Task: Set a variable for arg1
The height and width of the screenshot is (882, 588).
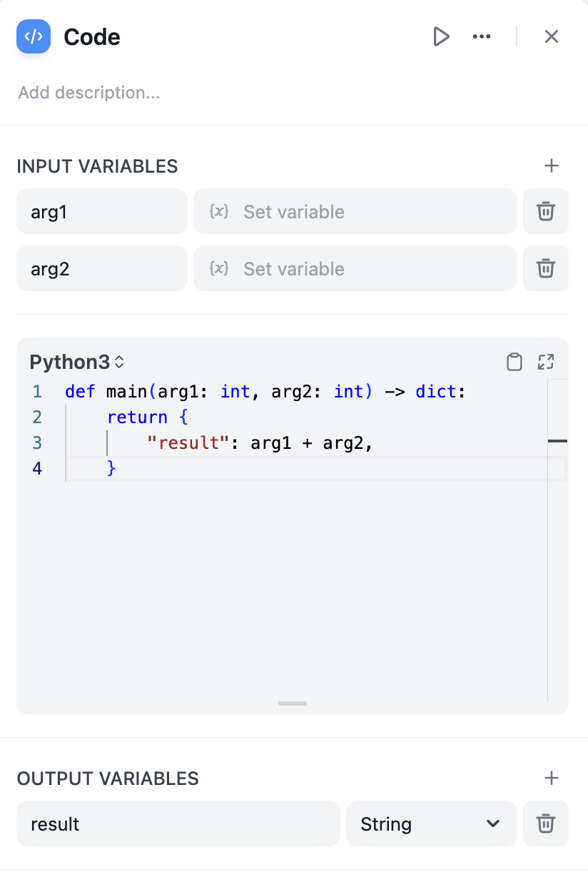Action: pyautogui.click(x=355, y=211)
